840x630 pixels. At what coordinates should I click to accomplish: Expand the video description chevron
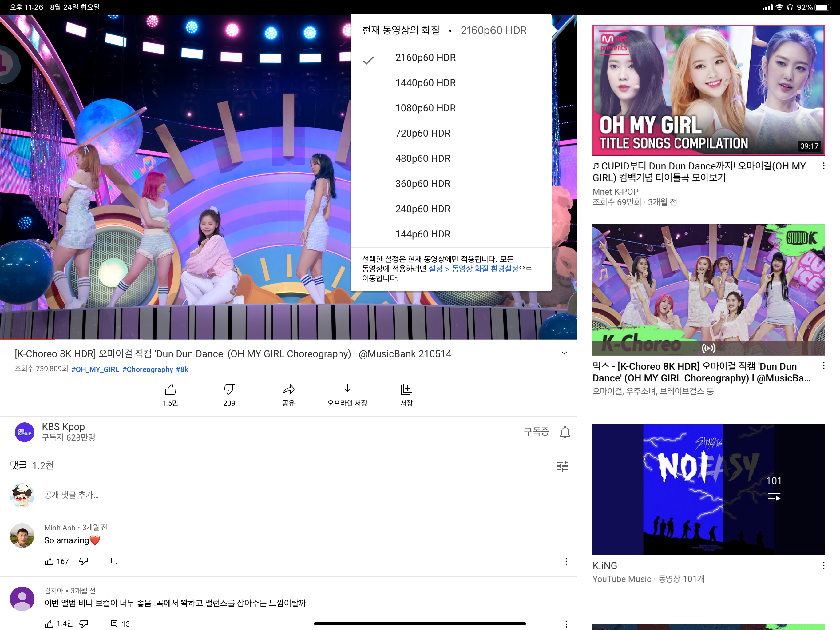click(564, 353)
